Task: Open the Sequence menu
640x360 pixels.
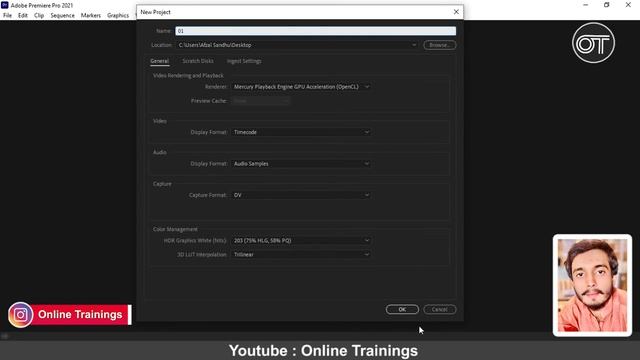Action: (x=62, y=16)
